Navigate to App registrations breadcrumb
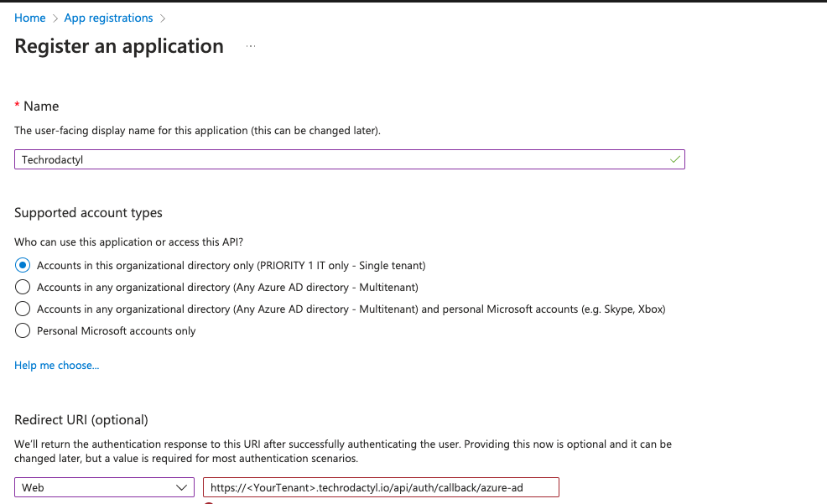The width and height of the screenshot is (827, 504). point(108,18)
